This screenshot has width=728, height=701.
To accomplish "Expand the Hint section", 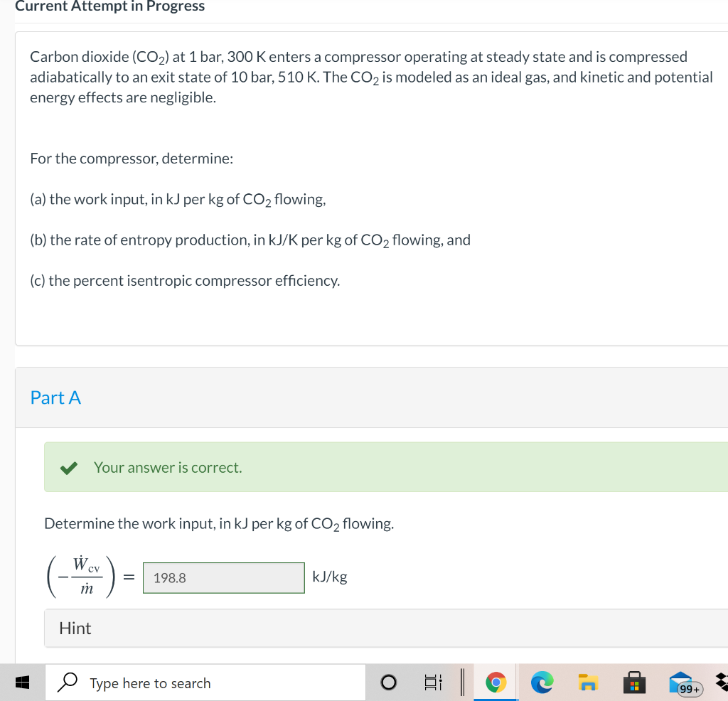I will click(x=75, y=628).
